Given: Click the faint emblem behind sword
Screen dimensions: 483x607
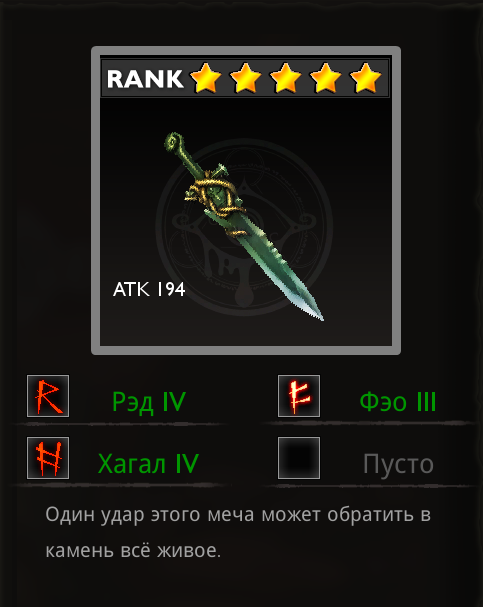Looking at the screenshot, I should click(x=245, y=228).
